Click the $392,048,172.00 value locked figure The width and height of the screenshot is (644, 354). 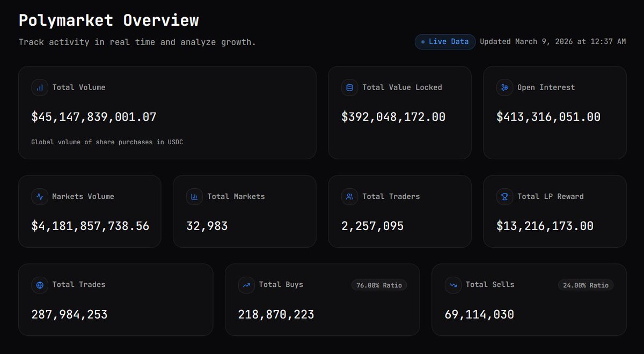[393, 117]
